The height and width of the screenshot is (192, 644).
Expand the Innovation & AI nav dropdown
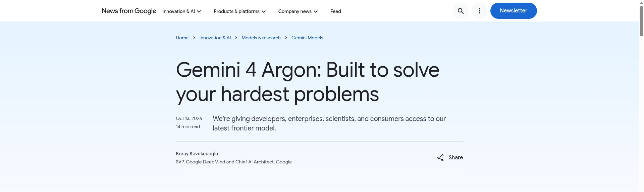[x=181, y=11]
